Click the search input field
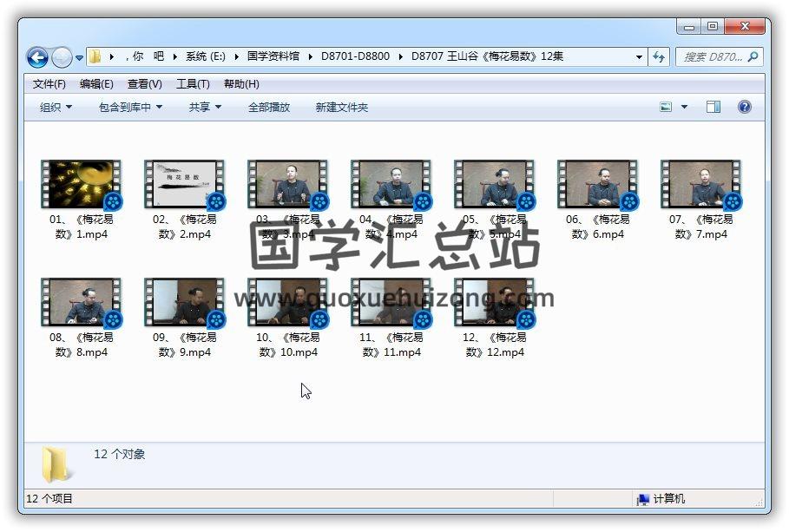Viewport: 789px width, 532px height. 712,57
